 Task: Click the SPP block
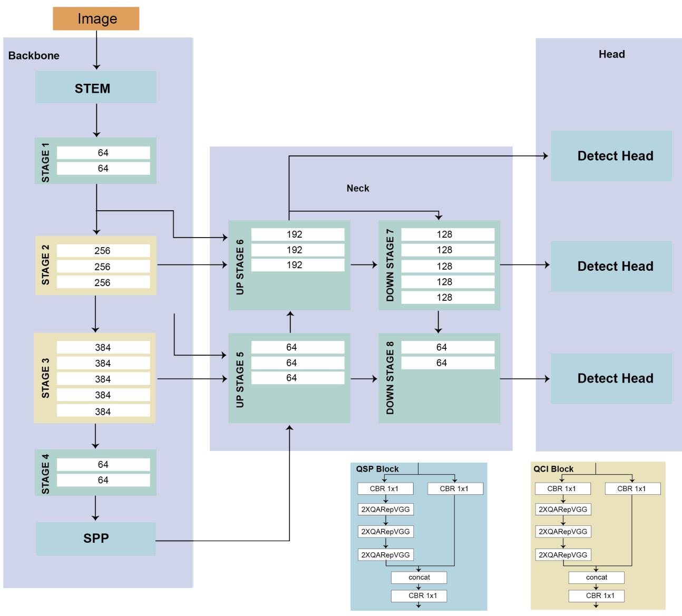(x=95, y=539)
